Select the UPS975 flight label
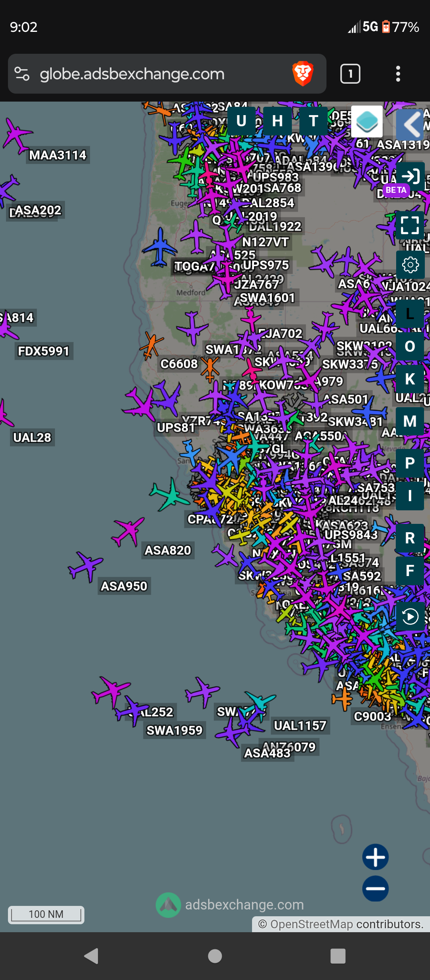Screen dimensions: 430x980 pos(266,265)
